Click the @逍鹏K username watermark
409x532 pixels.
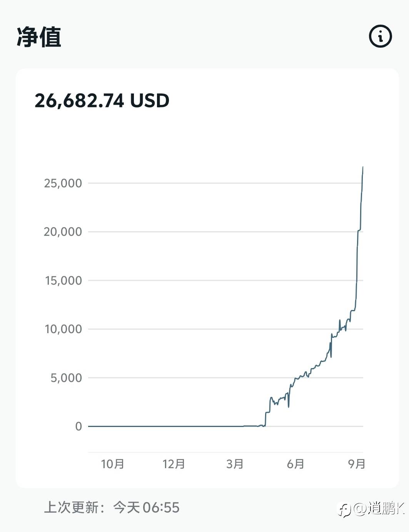pyautogui.click(x=379, y=509)
